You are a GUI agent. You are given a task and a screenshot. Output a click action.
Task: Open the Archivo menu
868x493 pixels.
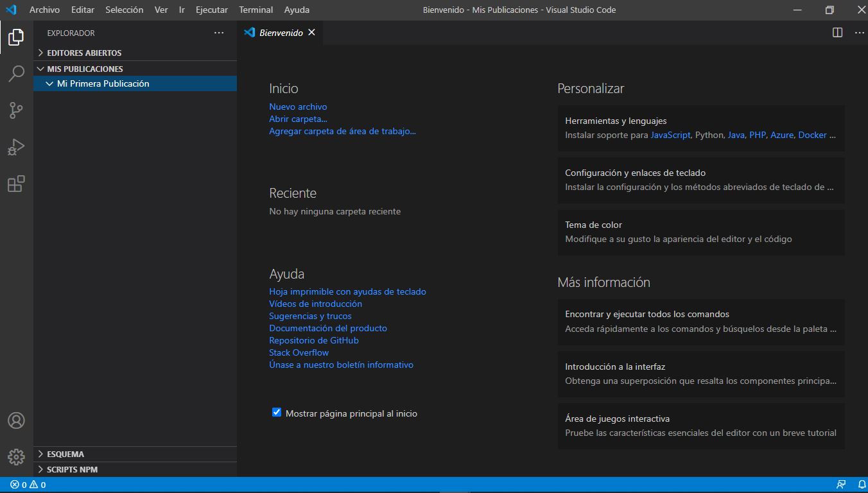click(x=44, y=10)
